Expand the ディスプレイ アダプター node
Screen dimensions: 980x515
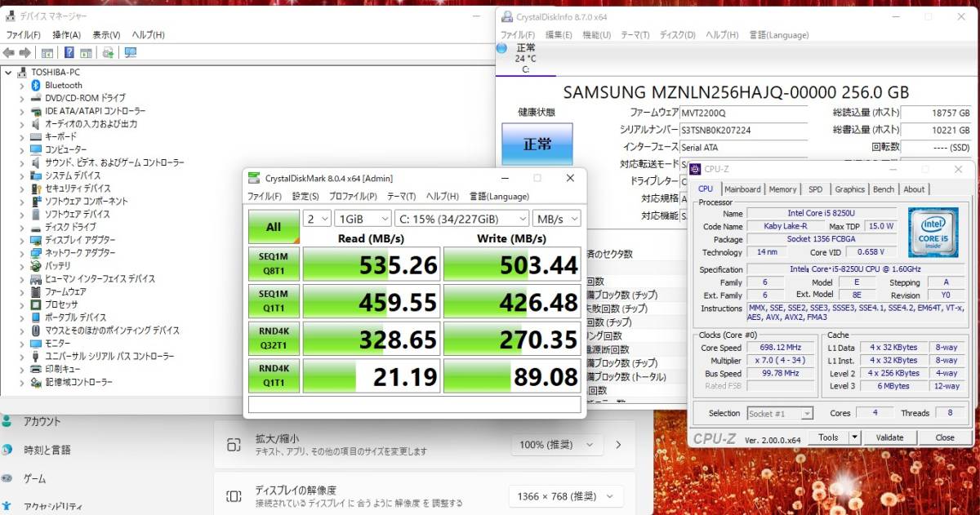(21, 240)
